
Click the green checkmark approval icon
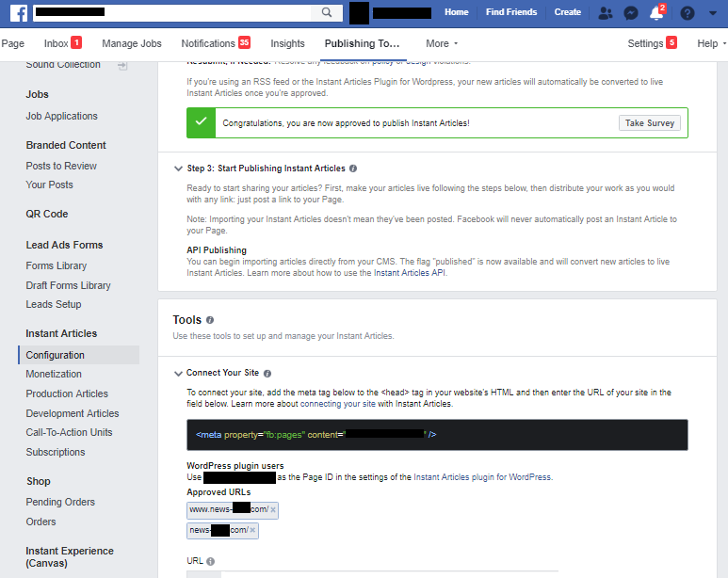coord(201,122)
